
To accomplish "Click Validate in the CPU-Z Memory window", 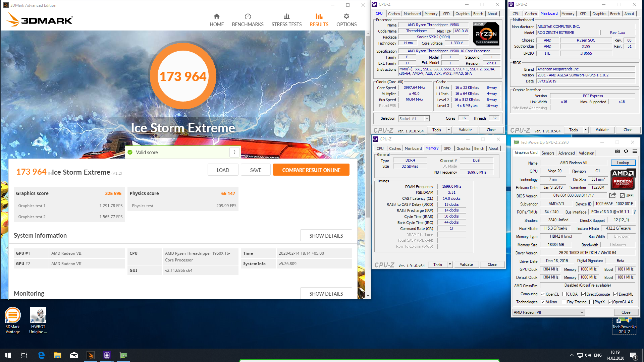I will coord(466,264).
